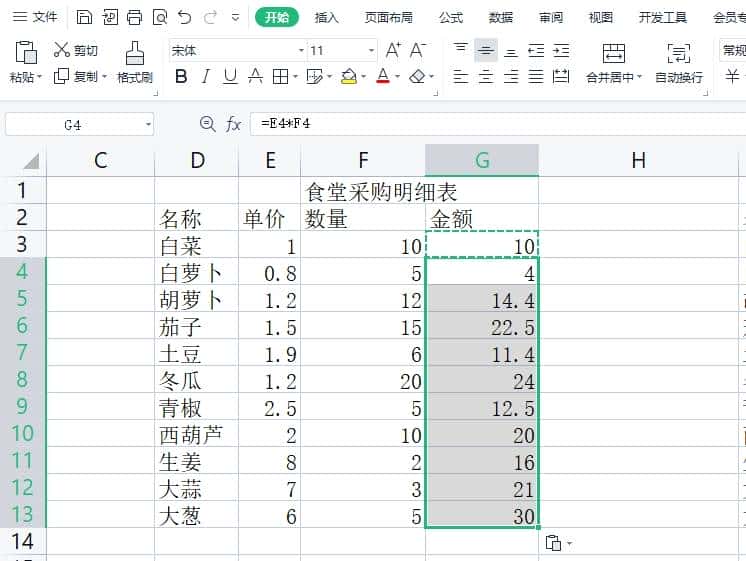Expand the quick access toolbar dropdown

tap(235, 18)
